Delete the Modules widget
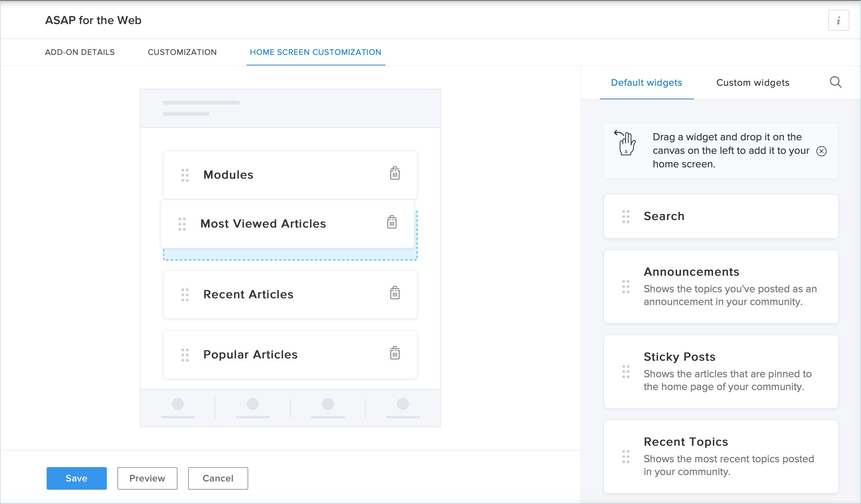 (395, 173)
